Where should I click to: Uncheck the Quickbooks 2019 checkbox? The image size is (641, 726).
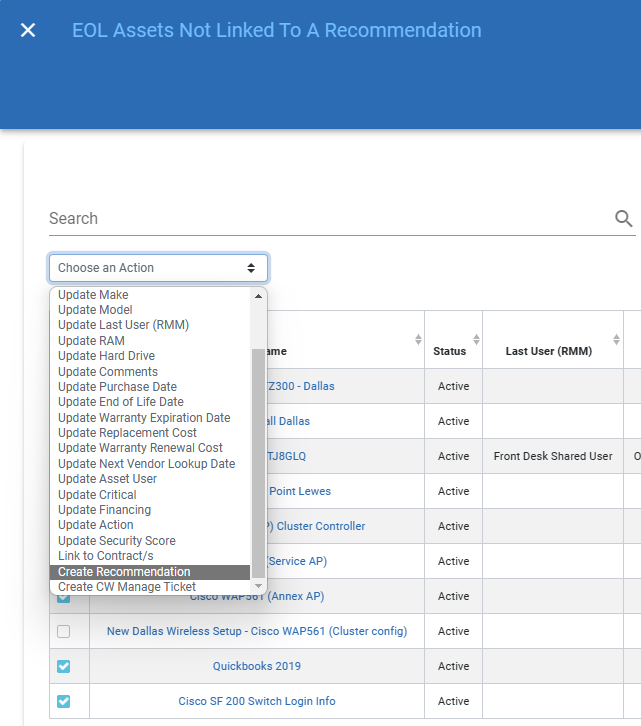63,666
